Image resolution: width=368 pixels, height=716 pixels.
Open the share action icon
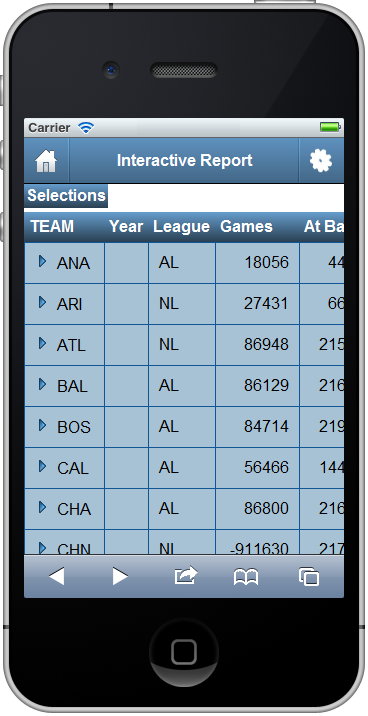(186, 576)
